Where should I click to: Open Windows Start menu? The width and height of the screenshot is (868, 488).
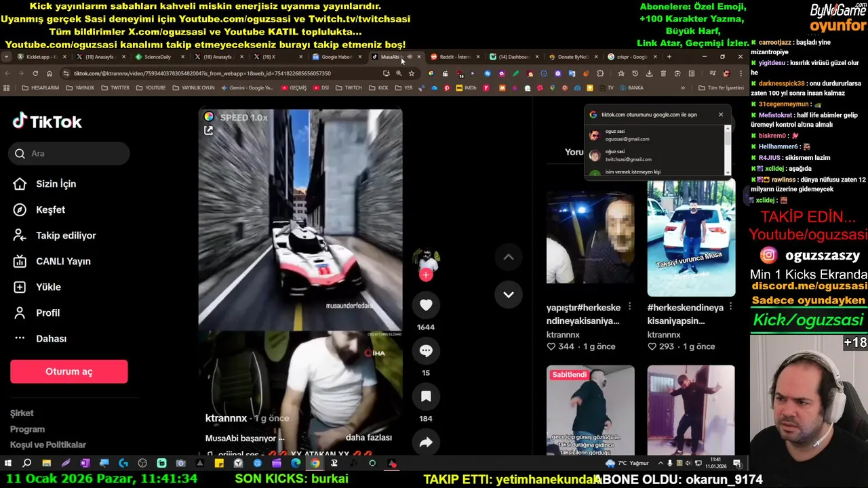point(8,464)
